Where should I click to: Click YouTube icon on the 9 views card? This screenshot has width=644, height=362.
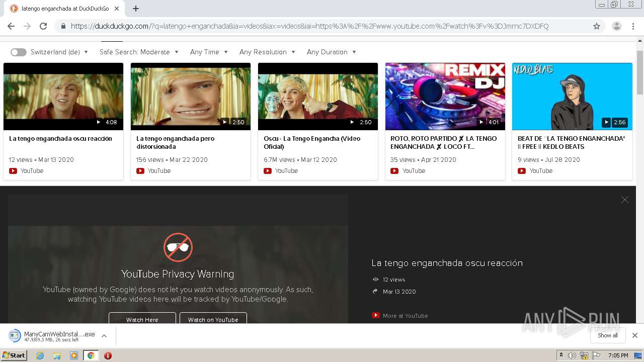[522, 171]
